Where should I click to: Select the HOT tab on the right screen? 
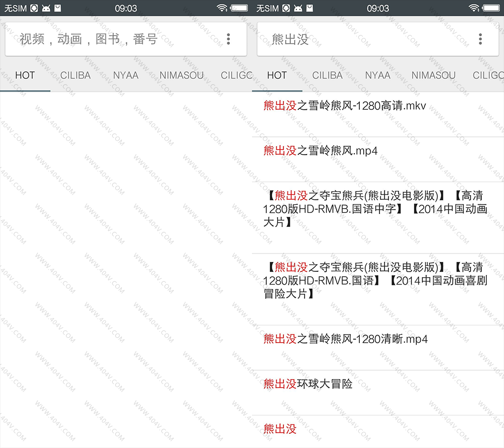click(277, 75)
